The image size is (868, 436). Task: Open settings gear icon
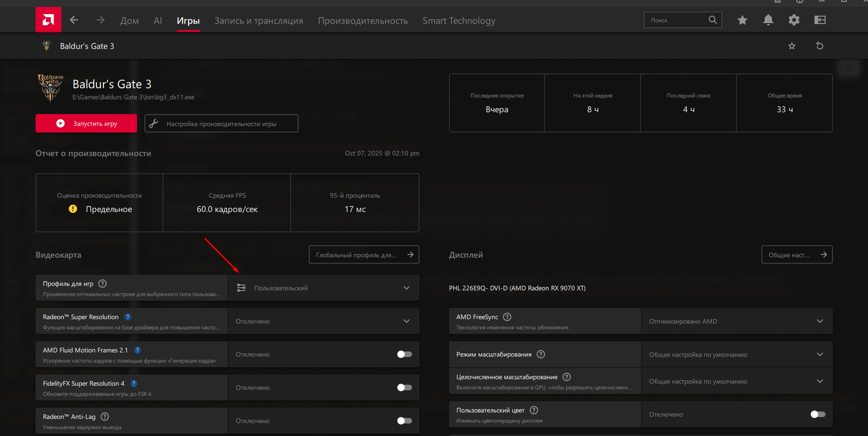794,20
